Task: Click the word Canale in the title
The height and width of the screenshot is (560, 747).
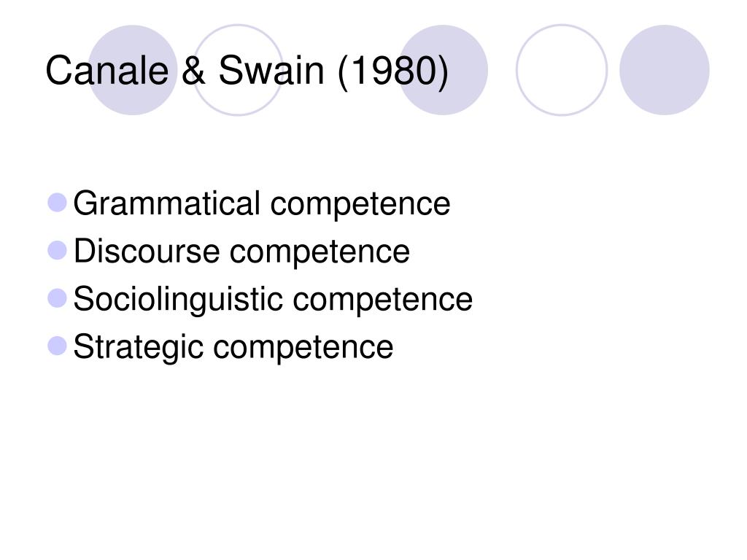Action: 107,71
